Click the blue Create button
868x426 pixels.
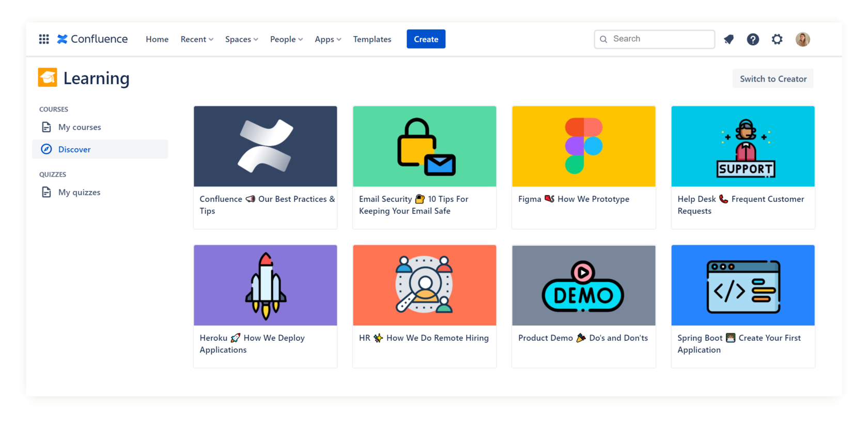tap(426, 39)
